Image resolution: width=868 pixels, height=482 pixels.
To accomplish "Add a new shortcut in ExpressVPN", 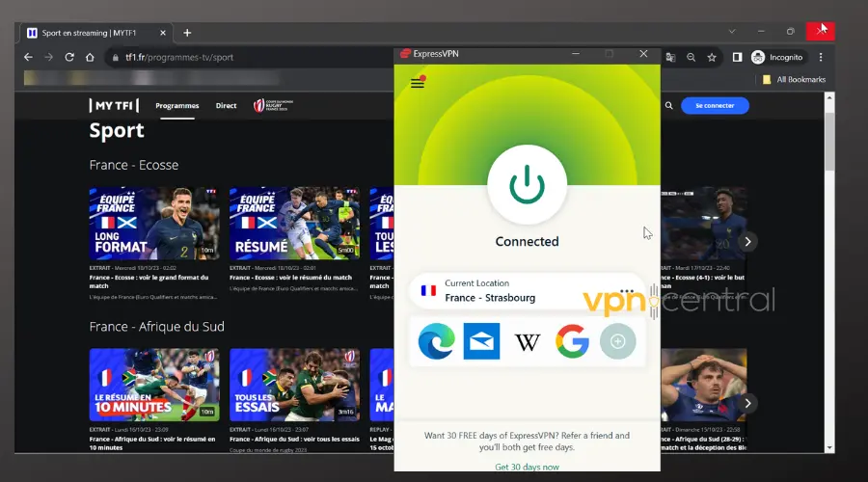I will tap(618, 341).
